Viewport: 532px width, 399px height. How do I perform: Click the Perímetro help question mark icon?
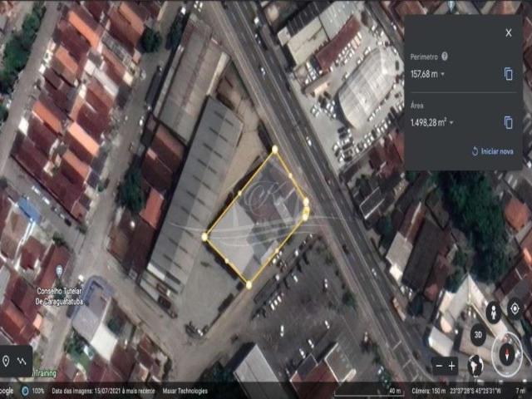445,57
